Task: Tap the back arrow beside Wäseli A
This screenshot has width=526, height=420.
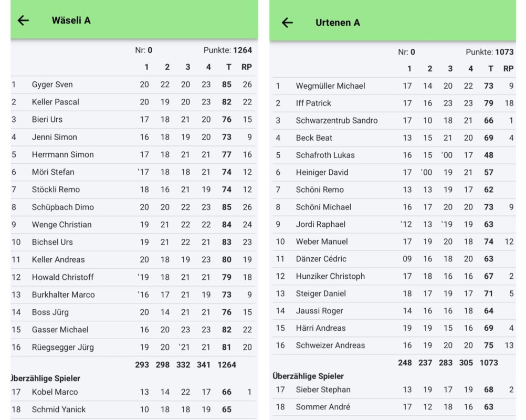Action: pos(24,20)
